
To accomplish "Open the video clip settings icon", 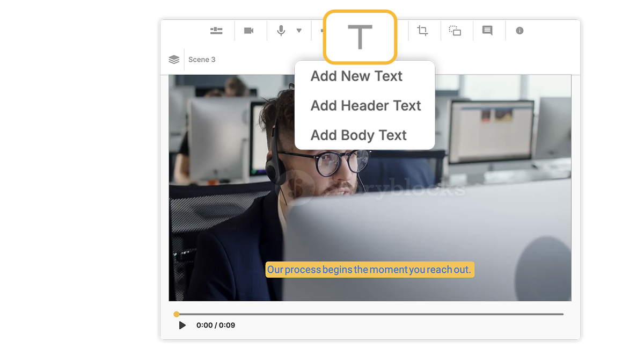I will point(248,31).
